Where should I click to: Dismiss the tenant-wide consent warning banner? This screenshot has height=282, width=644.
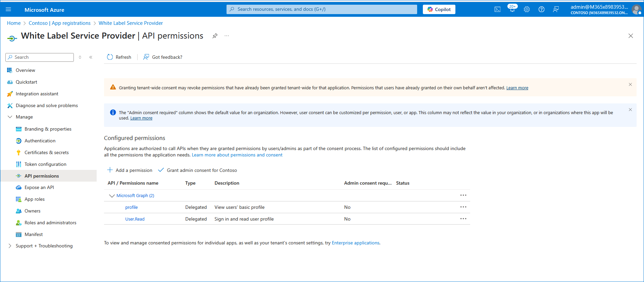(x=630, y=85)
